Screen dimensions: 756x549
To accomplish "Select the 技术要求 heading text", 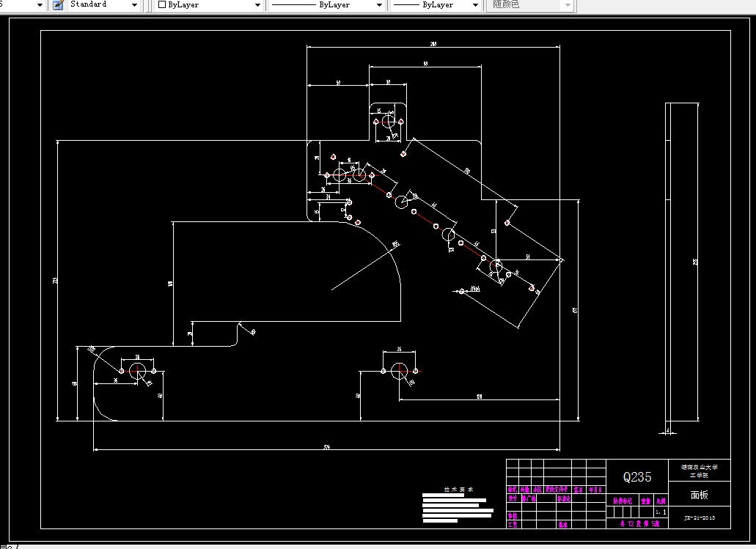I will point(458,489).
